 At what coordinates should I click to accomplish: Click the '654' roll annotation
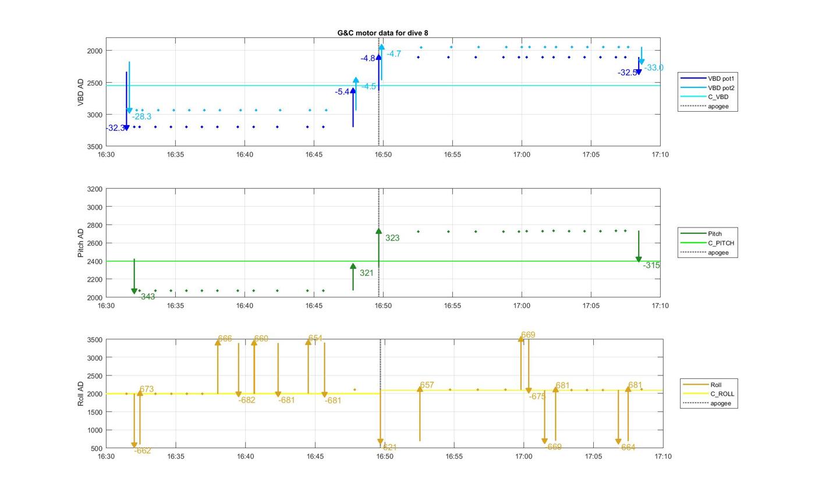315,338
